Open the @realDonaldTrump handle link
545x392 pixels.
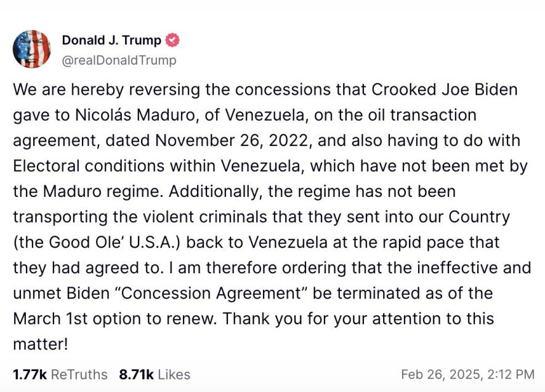coord(119,60)
